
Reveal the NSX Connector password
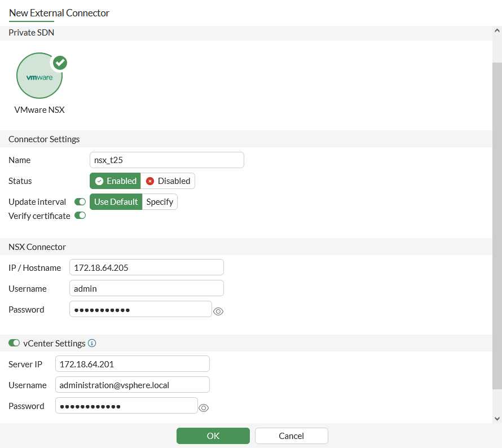pyautogui.click(x=218, y=311)
